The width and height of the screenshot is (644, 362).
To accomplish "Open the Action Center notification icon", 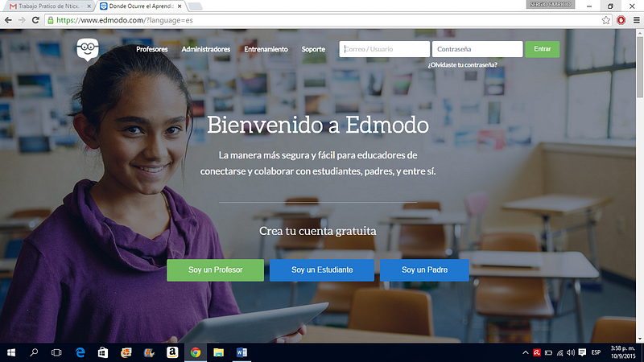I will click(582, 352).
